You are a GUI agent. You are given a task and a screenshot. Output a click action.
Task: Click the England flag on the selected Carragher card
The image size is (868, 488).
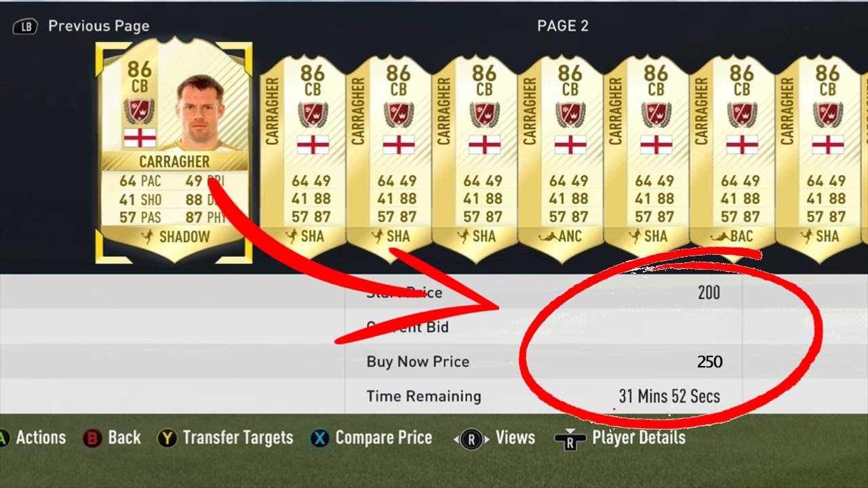tap(140, 138)
